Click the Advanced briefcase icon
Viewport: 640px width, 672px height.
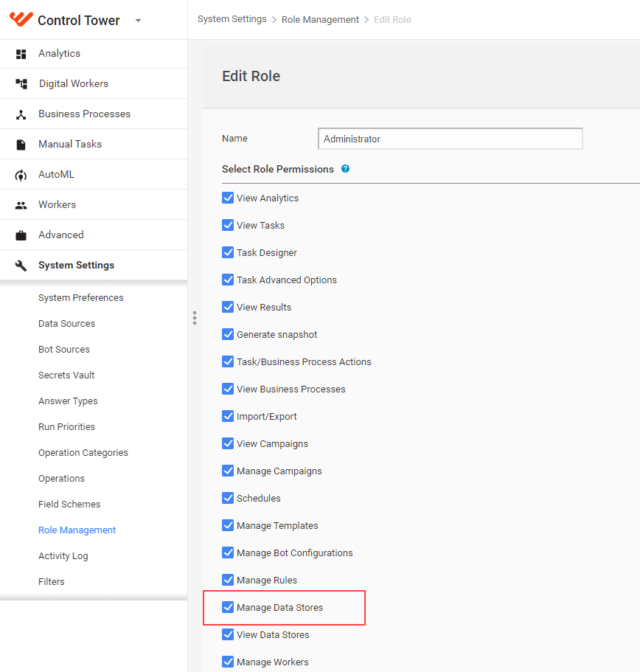[21, 235]
